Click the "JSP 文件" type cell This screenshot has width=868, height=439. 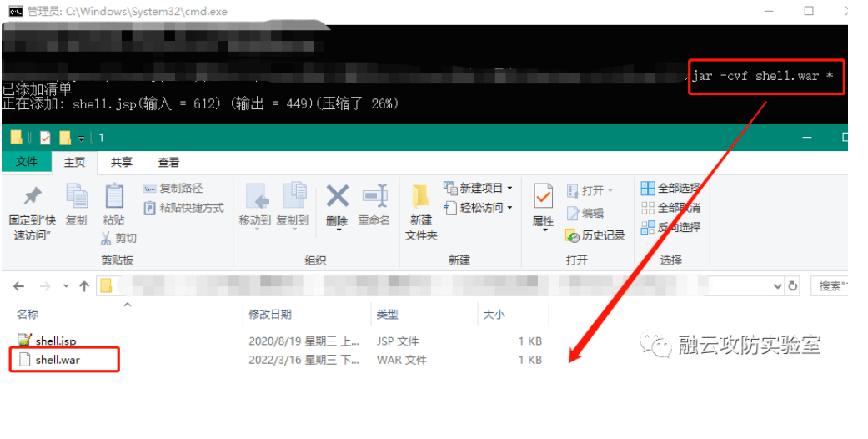click(x=398, y=341)
